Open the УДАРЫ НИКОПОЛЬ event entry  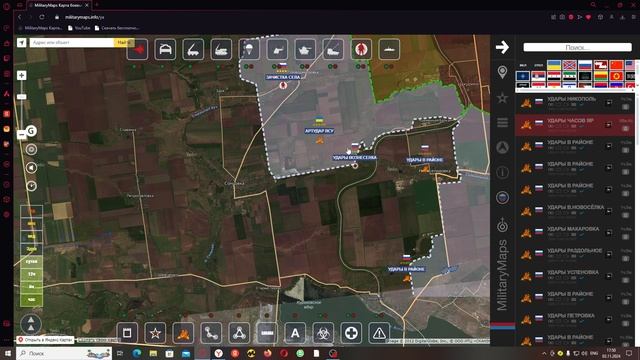click(575, 103)
